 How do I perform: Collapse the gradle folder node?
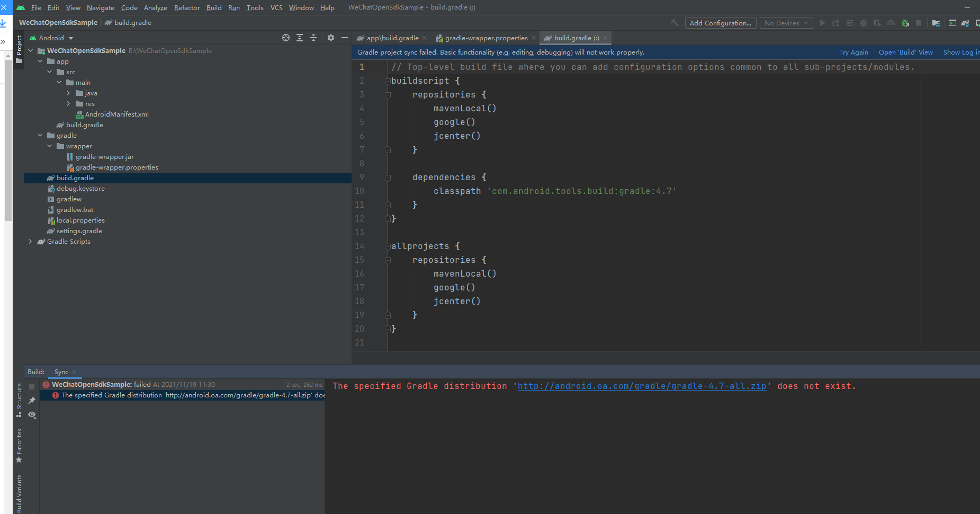tap(40, 136)
